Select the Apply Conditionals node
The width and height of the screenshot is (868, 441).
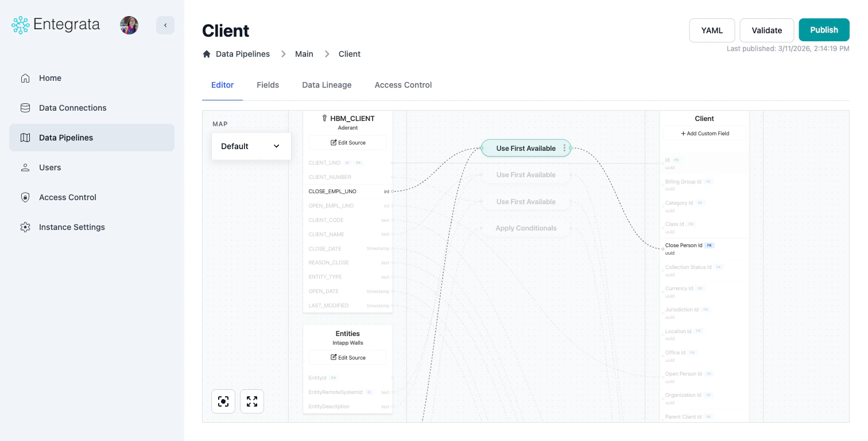tap(526, 228)
